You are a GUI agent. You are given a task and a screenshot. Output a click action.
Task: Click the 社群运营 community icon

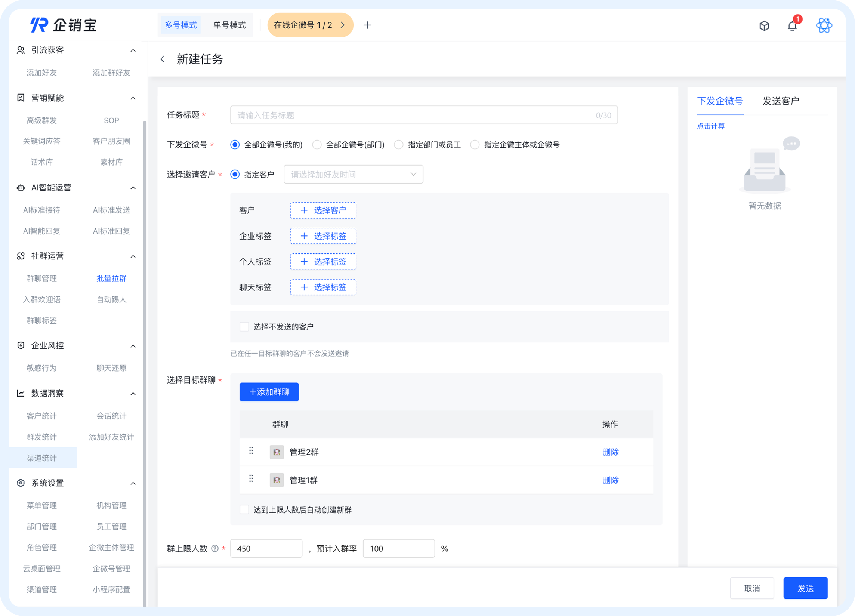pyautogui.click(x=21, y=256)
